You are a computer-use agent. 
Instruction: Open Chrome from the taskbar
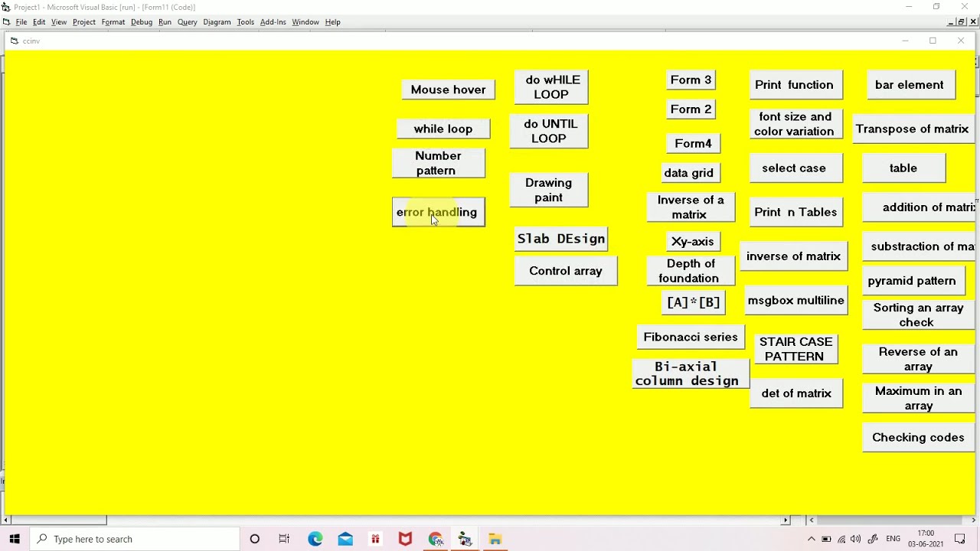tap(436, 539)
